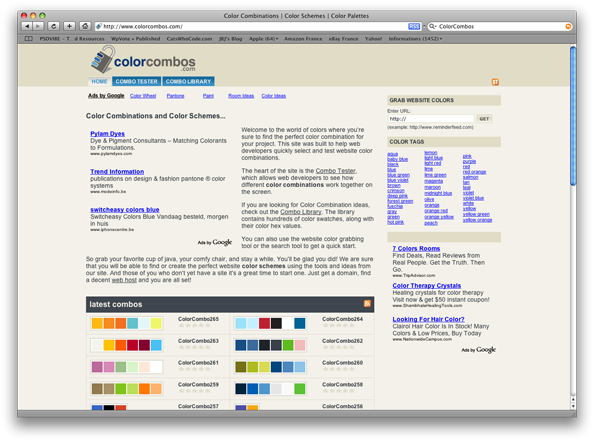The width and height of the screenshot is (594, 441).
Task: Open the search engine magnifier dropdown
Action: click(x=433, y=27)
